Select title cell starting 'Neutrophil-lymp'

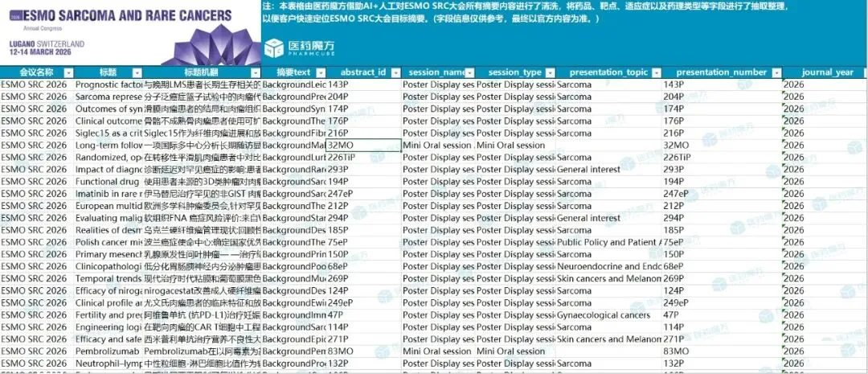click(x=108, y=364)
